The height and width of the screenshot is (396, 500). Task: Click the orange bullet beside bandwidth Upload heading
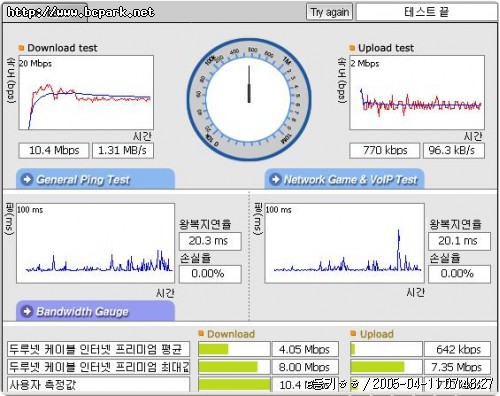click(353, 333)
